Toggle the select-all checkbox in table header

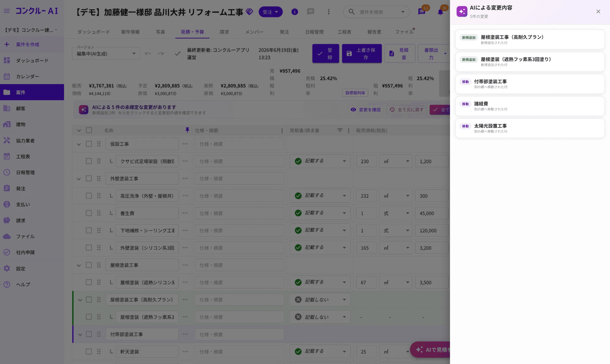89,130
